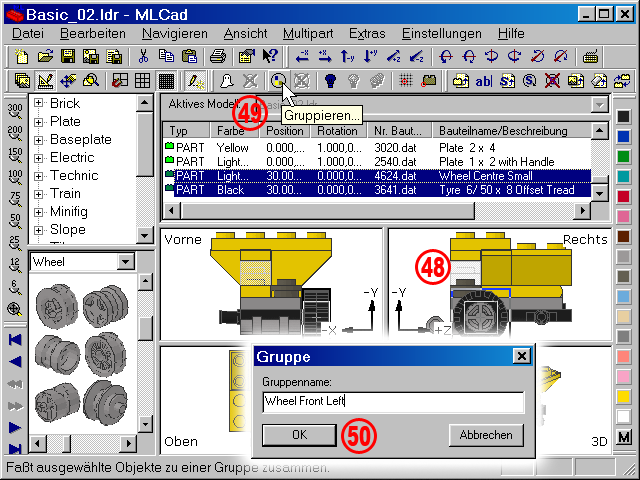Screen dimensions: 640x480
Task: Select the coarse grid magnet button
Action: point(119,81)
